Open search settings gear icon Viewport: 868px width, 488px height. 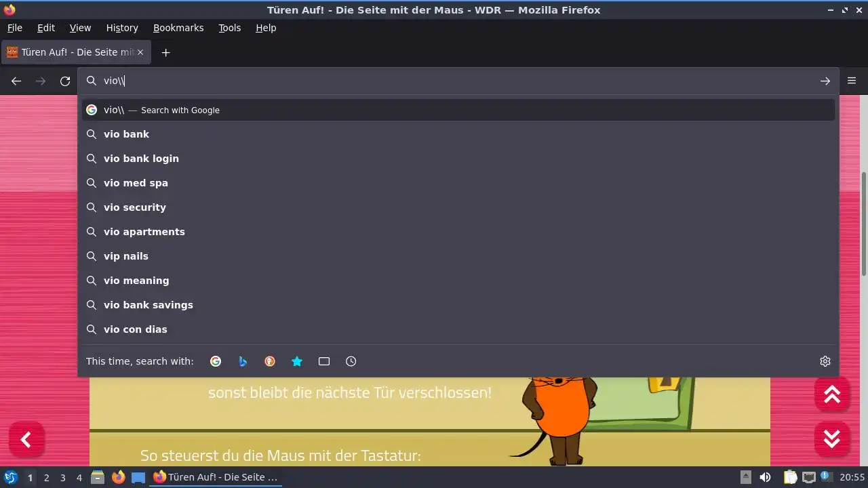[x=825, y=361]
